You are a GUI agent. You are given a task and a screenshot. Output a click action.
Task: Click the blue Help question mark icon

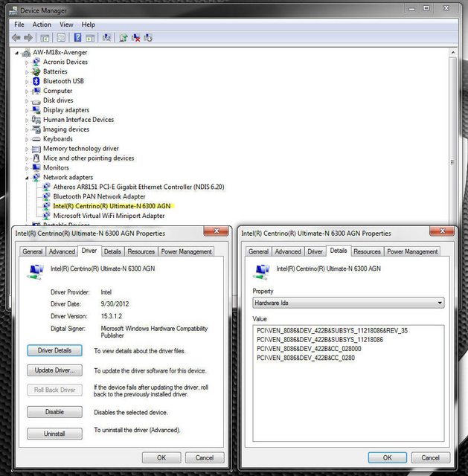(77, 38)
